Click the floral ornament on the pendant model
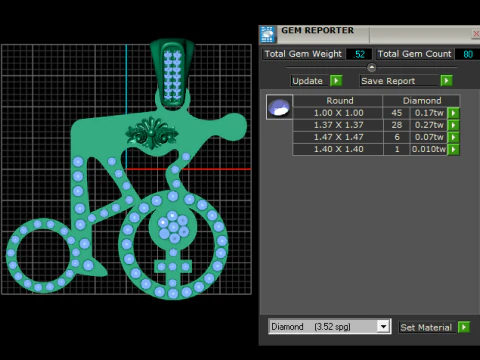This screenshot has width=480, height=360. [x=152, y=133]
